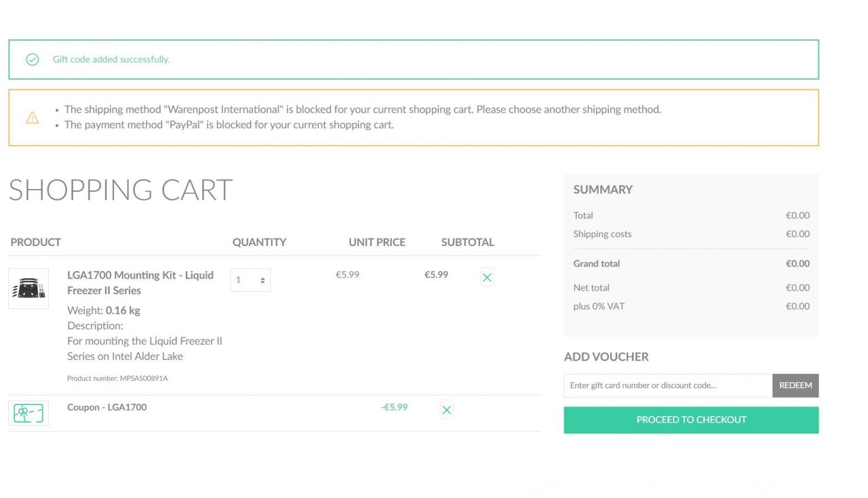Click the Warenpost International shipping warning text
This screenshot has height=498, width=868.
(363, 109)
